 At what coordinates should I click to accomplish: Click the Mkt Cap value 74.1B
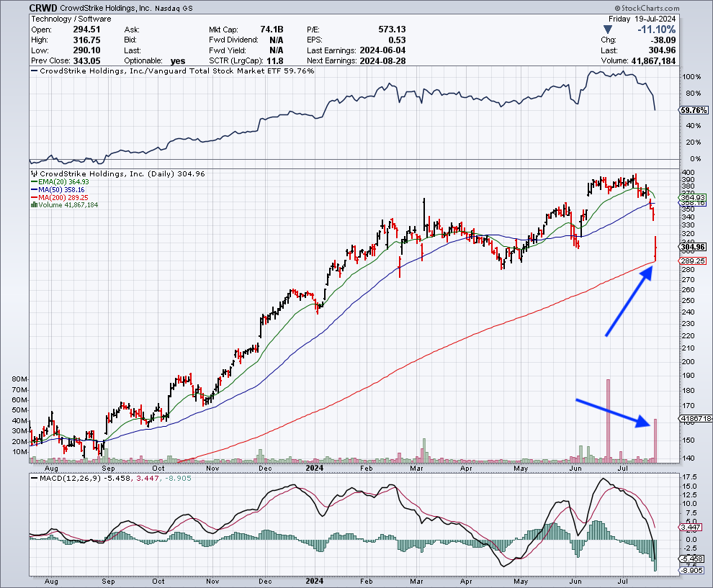coord(272,30)
